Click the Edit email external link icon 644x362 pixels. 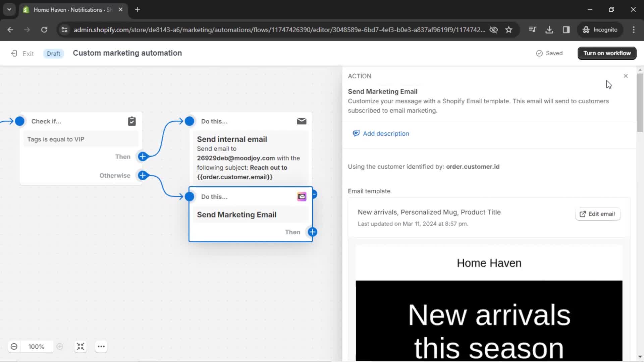(583, 214)
